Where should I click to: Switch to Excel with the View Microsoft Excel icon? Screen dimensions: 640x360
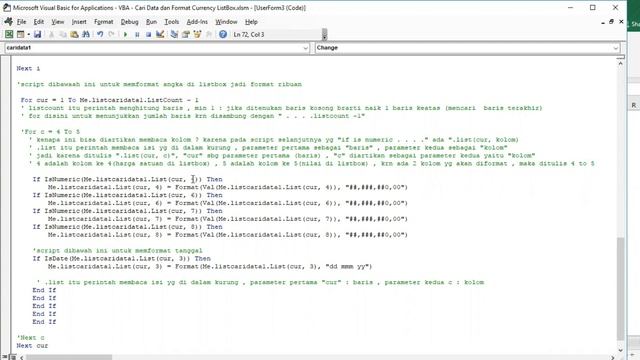click(9, 34)
